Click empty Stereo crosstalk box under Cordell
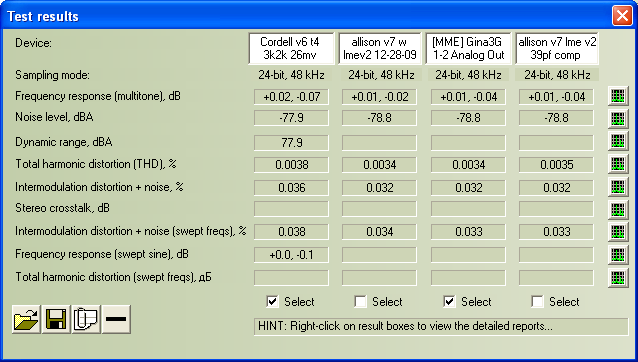This screenshot has height=362, width=638. point(291,209)
